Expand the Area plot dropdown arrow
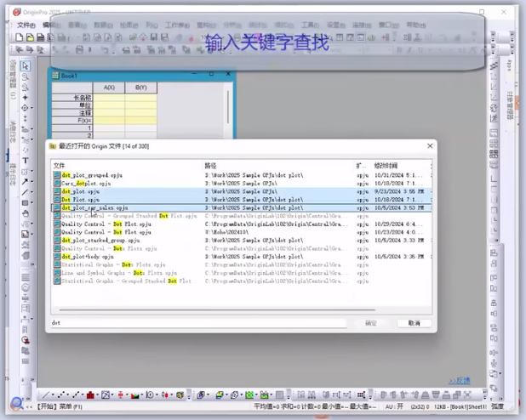The width and height of the screenshot is (526, 420). 142,395
